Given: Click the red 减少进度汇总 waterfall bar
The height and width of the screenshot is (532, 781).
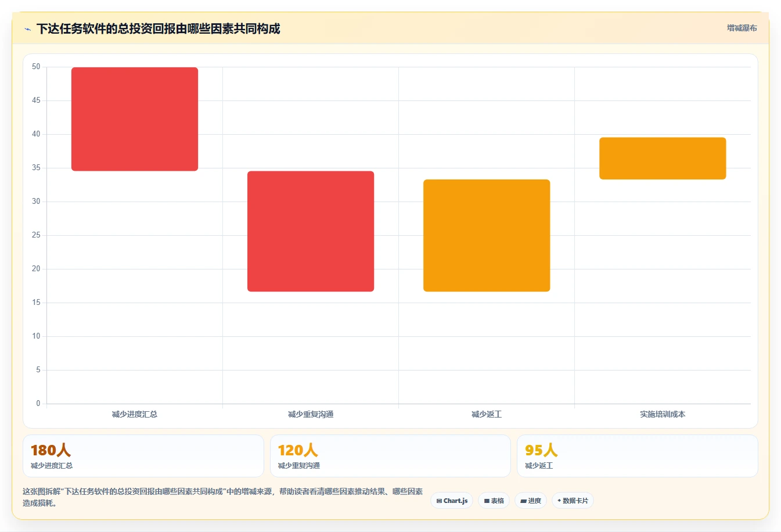Looking at the screenshot, I should coord(135,119).
